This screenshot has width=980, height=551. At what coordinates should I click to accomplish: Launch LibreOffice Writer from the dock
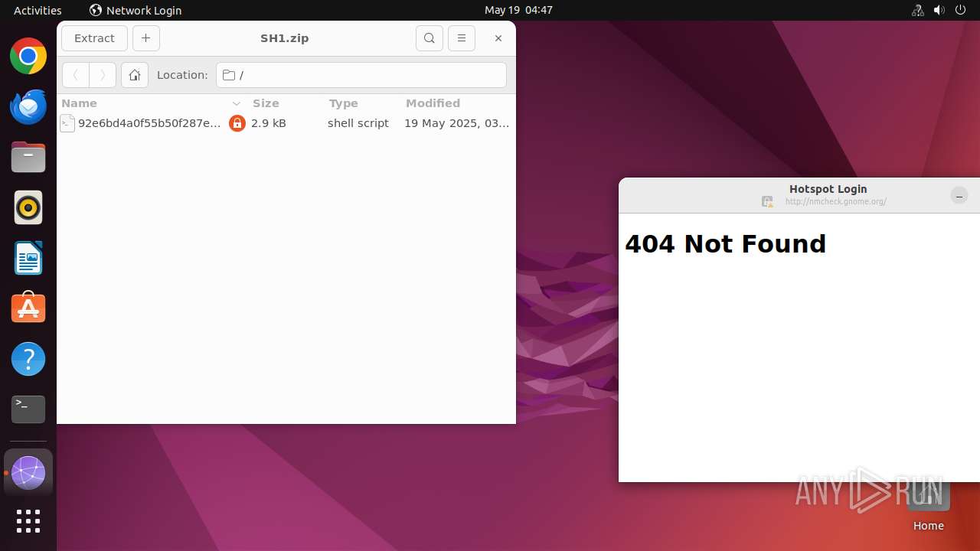tap(28, 258)
